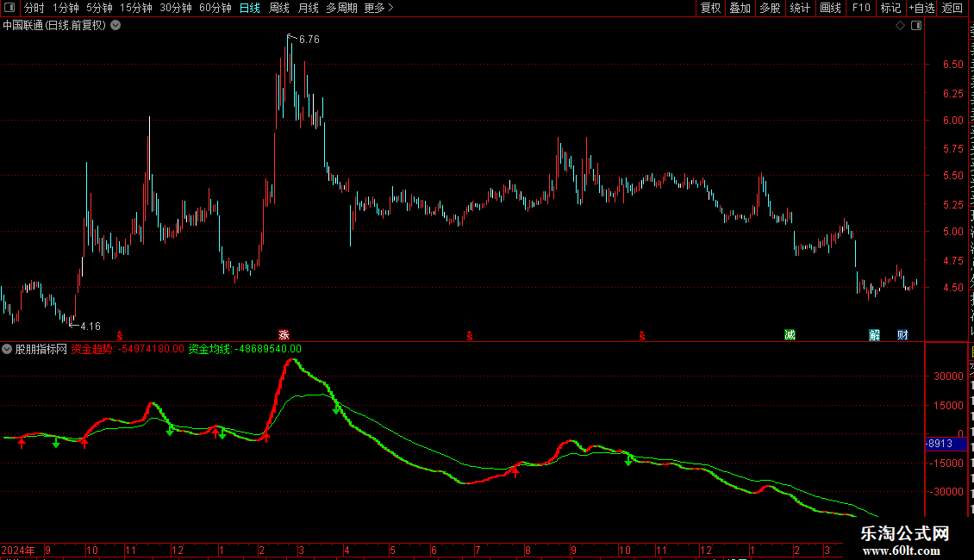
Task: Click the 资金均线 indicator value label
Action: click(x=245, y=349)
